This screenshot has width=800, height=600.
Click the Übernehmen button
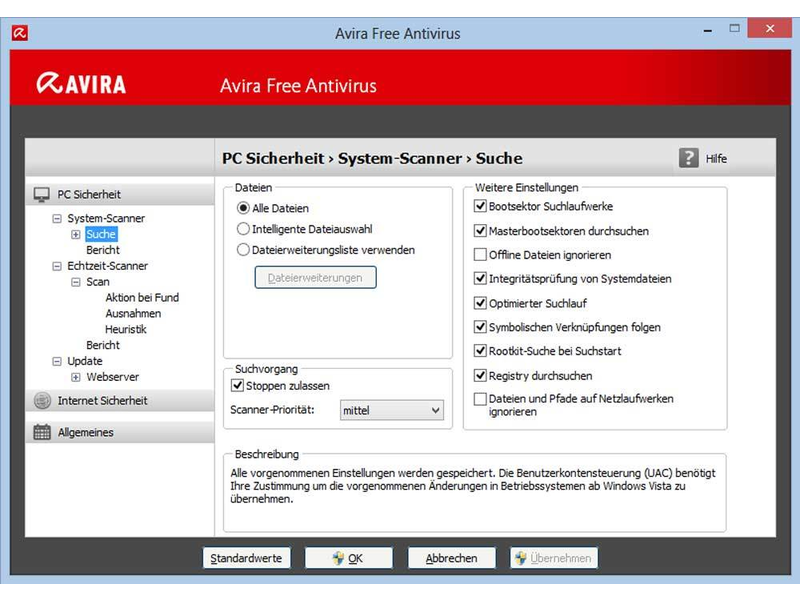(x=554, y=558)
